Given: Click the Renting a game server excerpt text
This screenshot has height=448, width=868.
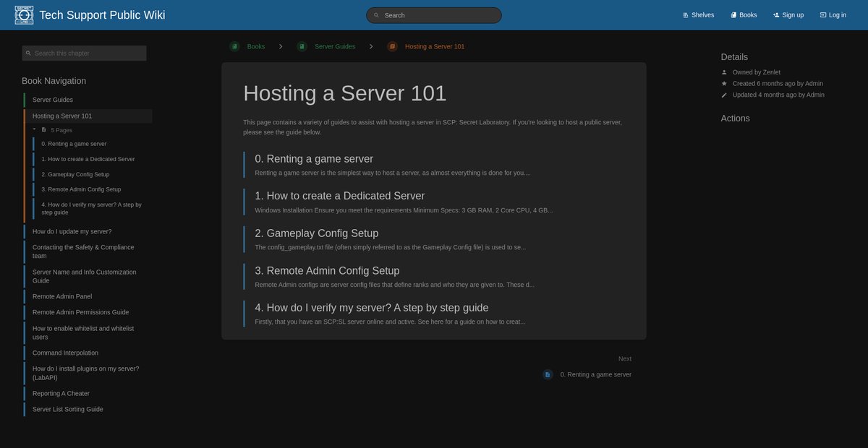Looking at the screenshot, I should click(x=393, y=173).
